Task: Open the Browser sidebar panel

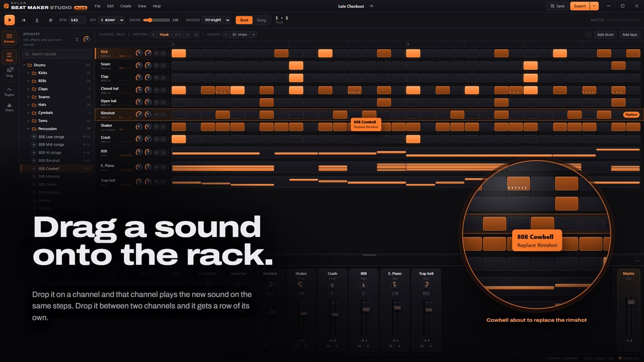Action: click(10, 38)
